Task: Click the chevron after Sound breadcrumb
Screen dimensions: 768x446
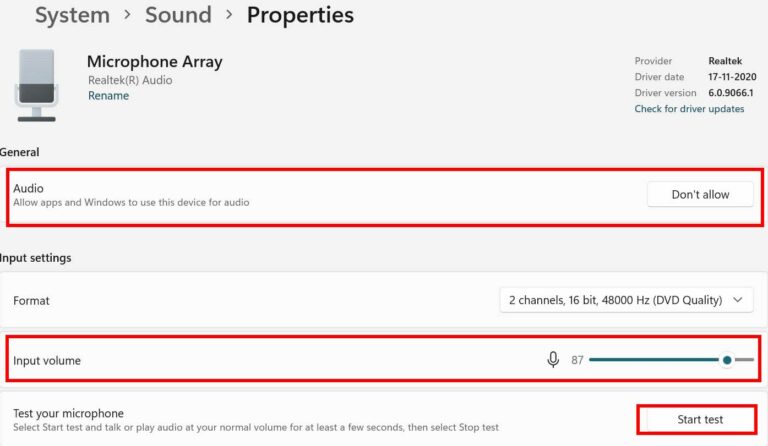Action: point(229,16)
